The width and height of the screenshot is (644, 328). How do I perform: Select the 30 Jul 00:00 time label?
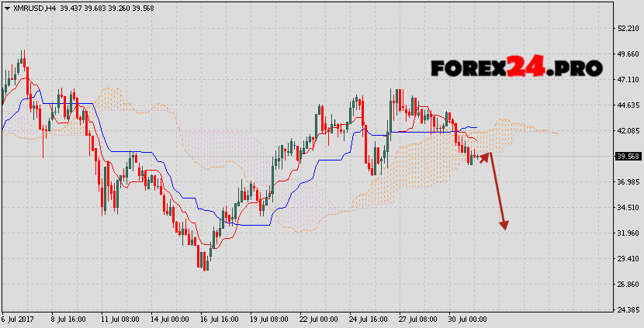(x=466, y=319)
